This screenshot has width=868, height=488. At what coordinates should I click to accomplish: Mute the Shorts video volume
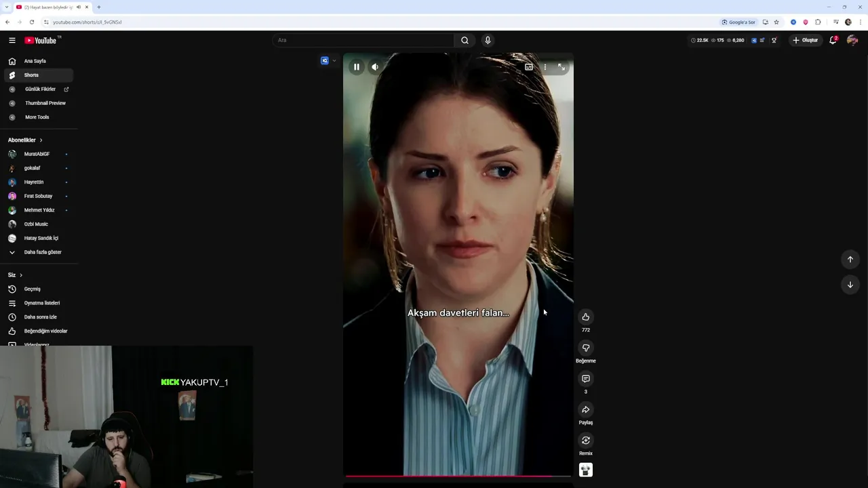tap(375, 67)
